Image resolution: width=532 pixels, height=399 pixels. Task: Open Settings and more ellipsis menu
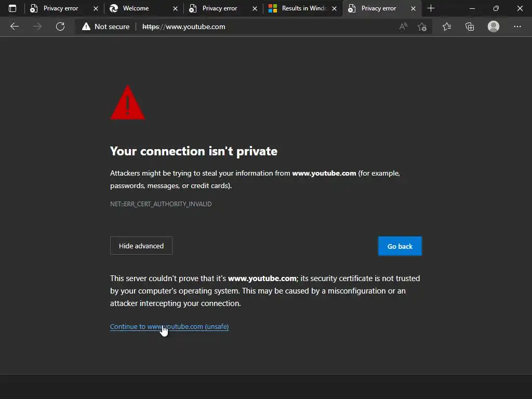tap(517, 26)
